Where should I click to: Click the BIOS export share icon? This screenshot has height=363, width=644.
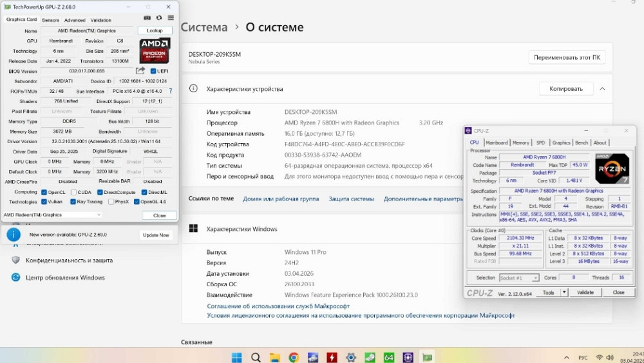(x=140, y=71)
